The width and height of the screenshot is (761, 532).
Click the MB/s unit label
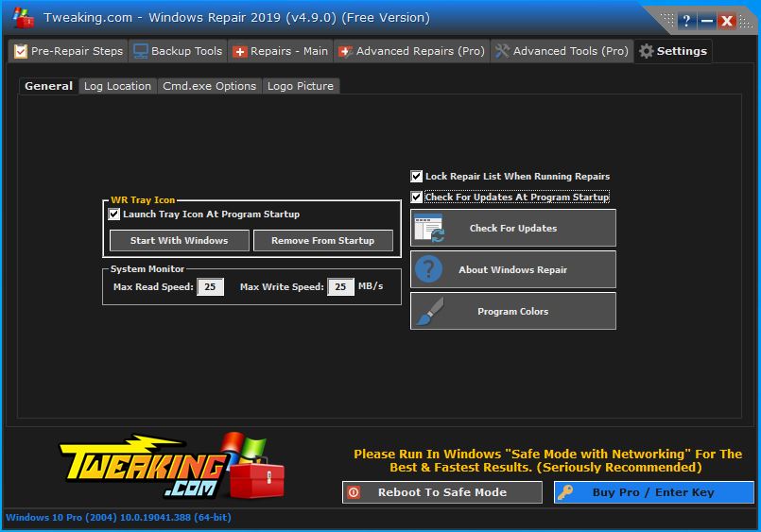click(371, 286)
